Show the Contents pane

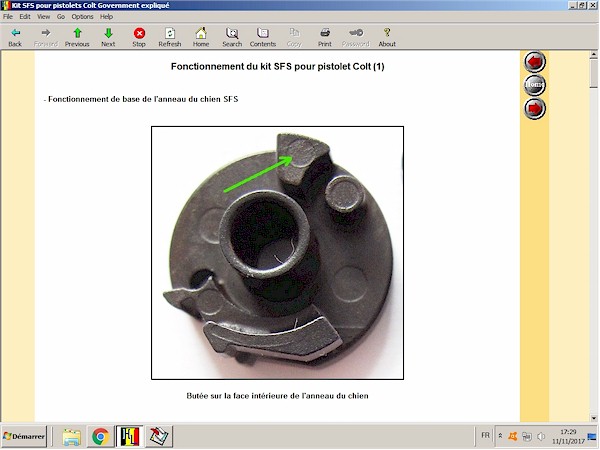point(262,37)
